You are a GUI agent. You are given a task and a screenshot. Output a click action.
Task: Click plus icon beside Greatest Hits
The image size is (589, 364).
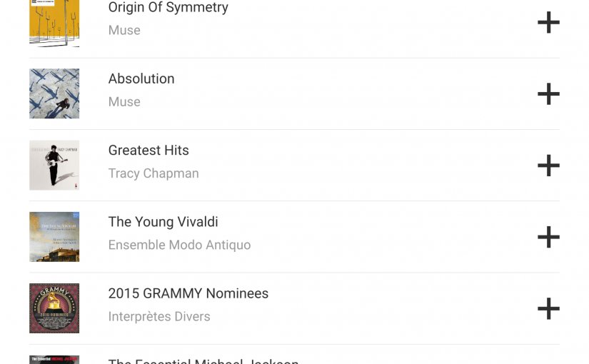click(548, 166)
